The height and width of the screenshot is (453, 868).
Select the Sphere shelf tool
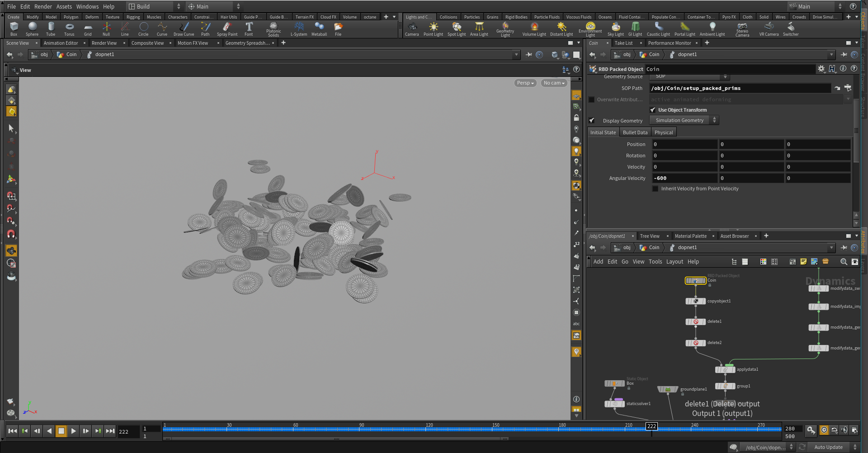pyautogui.click(x=32, y=29)
